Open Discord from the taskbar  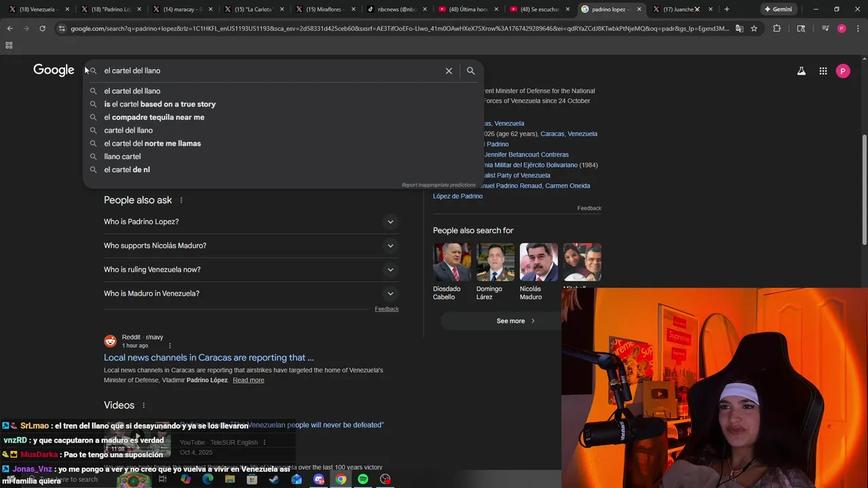coord(319,479)
